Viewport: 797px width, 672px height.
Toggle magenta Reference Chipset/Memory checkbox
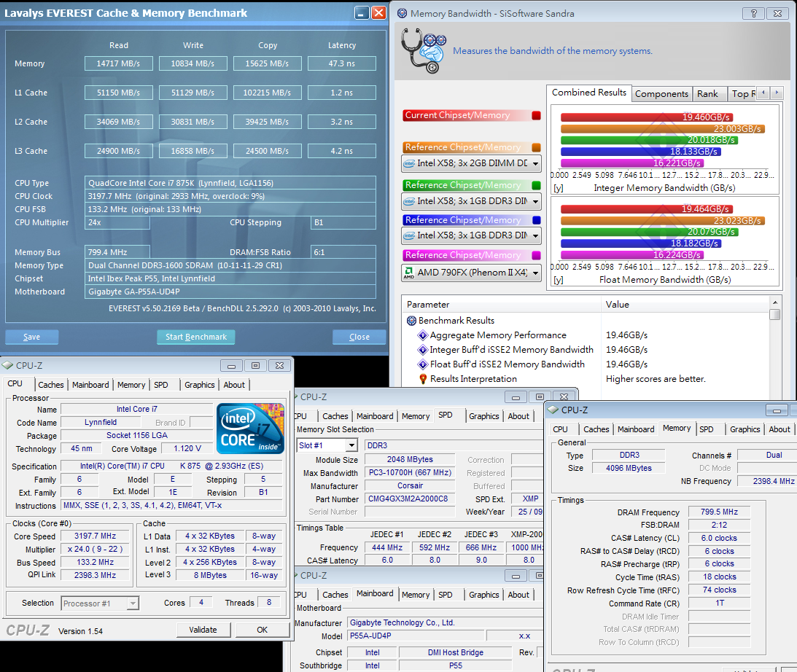tap(536, 255)
